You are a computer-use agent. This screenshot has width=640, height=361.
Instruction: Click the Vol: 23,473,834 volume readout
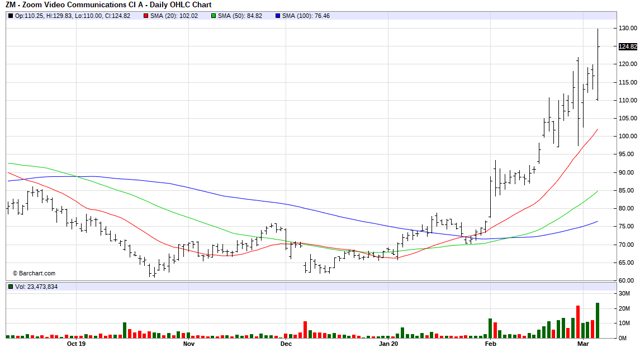[36, 287]
